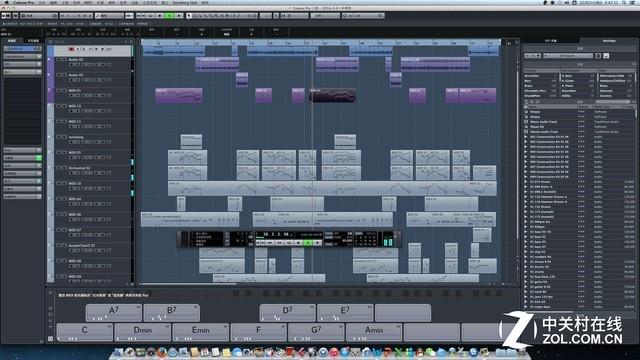Click the Stop button in the top toolbar
Viewport: 640px width, 360px height.
[x=160, y=16]
